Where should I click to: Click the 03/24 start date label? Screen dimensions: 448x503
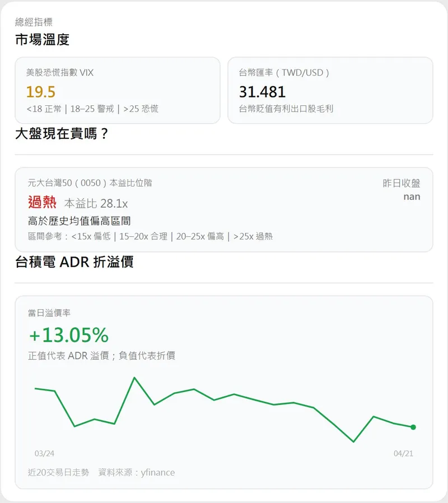(44, 453)
